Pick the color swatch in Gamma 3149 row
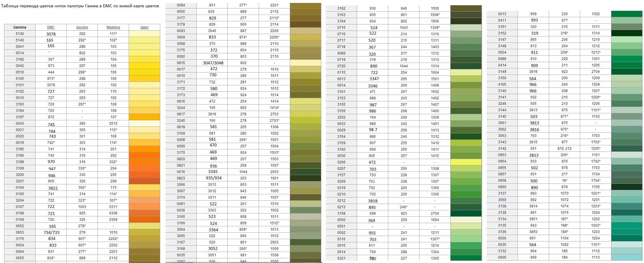The height and width of the screenshot is (263, 644). (x=627, y=72)
